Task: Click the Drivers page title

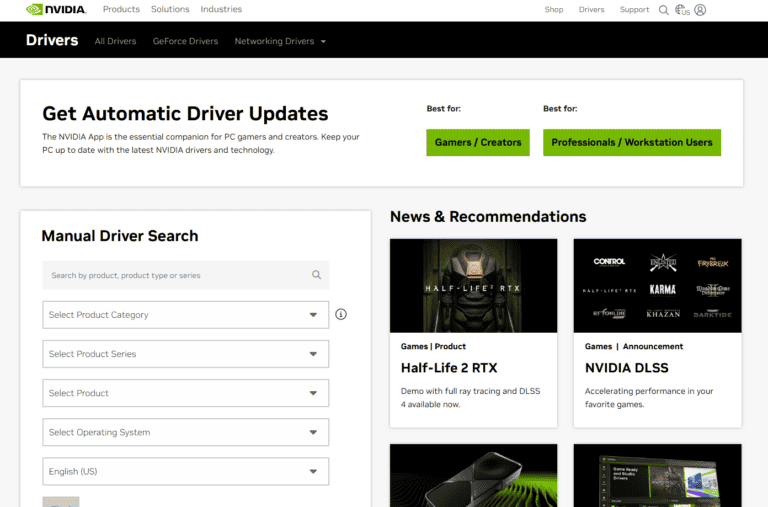Action: (52, 40)
